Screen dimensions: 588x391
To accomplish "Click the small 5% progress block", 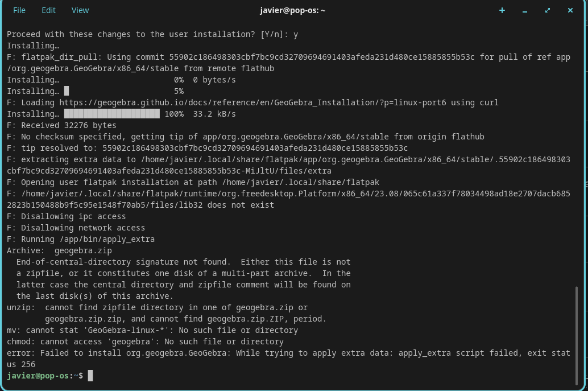I will (67, 91).
